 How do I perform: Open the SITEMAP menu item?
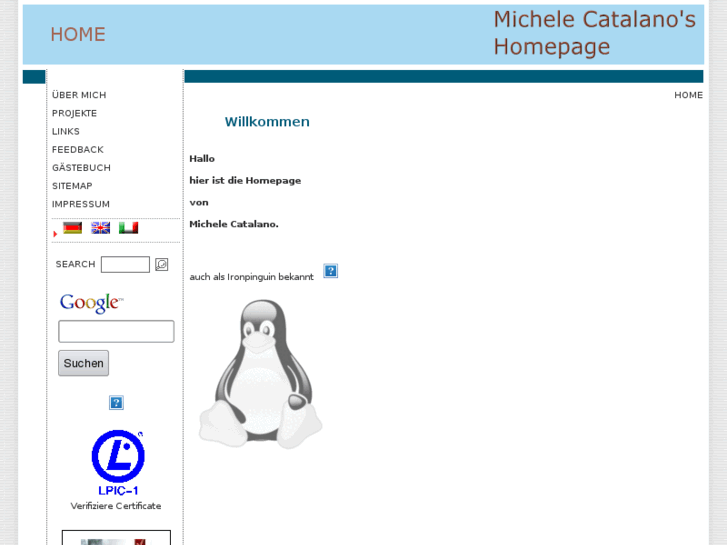72,186
